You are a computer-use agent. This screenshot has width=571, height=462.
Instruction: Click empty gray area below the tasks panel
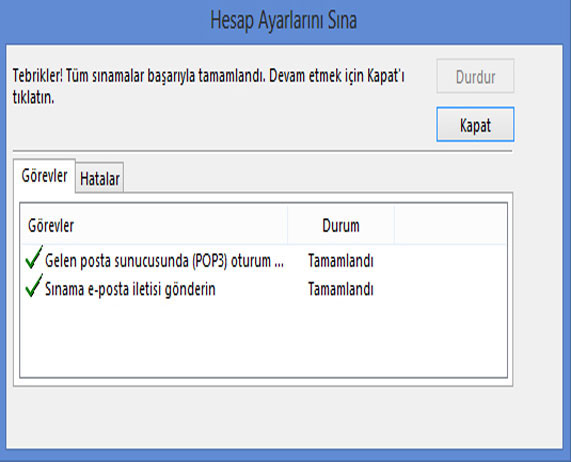(x=284, y=417)
